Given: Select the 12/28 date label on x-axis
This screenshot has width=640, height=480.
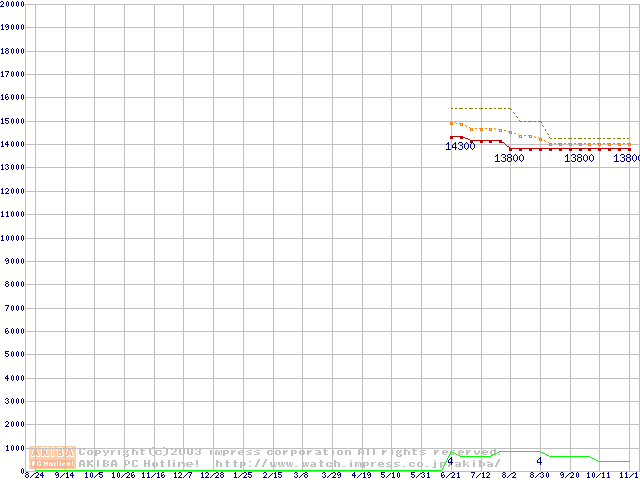Looking at the screenshot, I should pyautogui.click(x=212, y=475).
